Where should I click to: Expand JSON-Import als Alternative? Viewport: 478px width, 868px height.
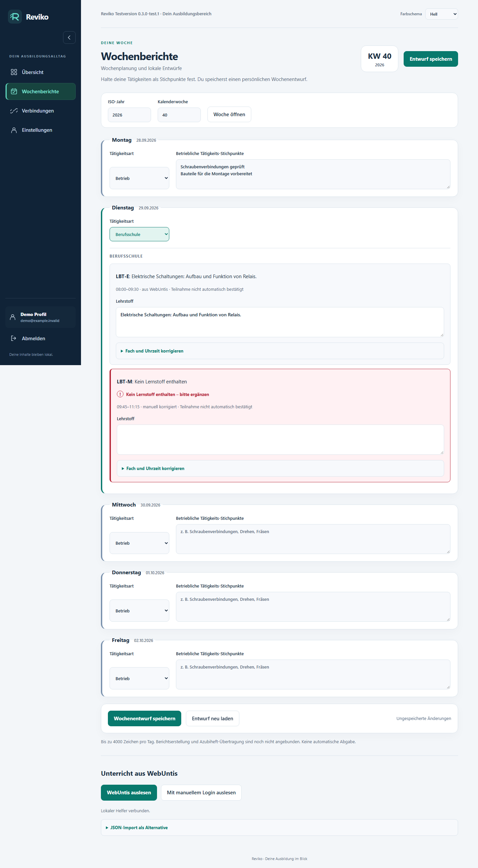pos(139,828)
